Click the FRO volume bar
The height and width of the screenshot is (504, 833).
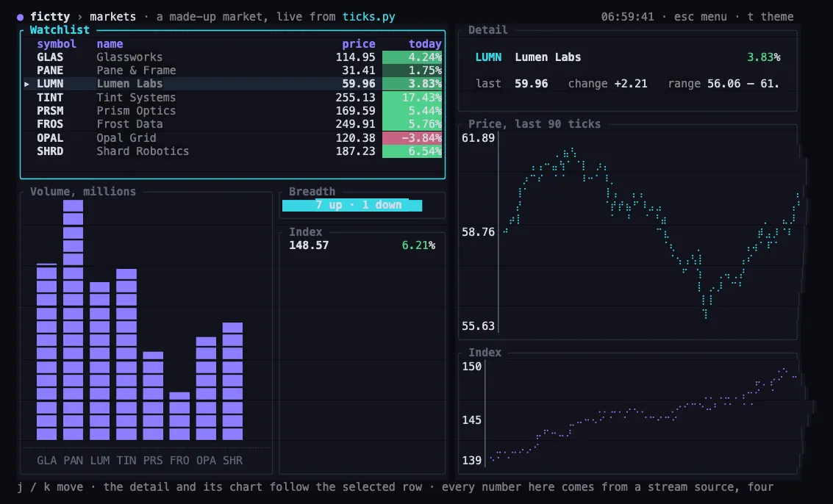(179, 416)
